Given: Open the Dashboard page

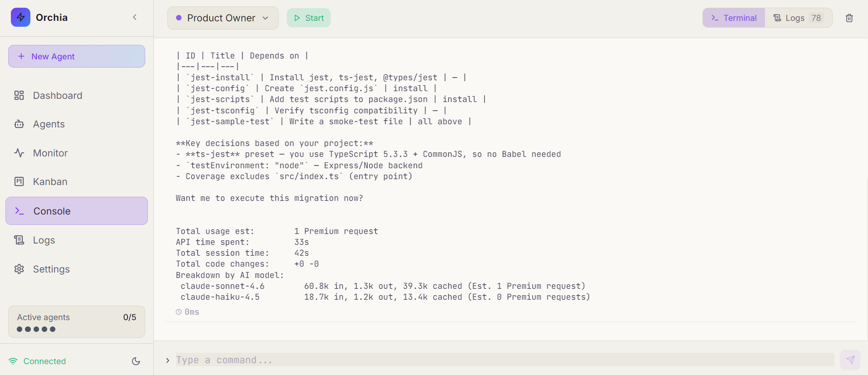Looking at the screenshot, I should 77,95.
